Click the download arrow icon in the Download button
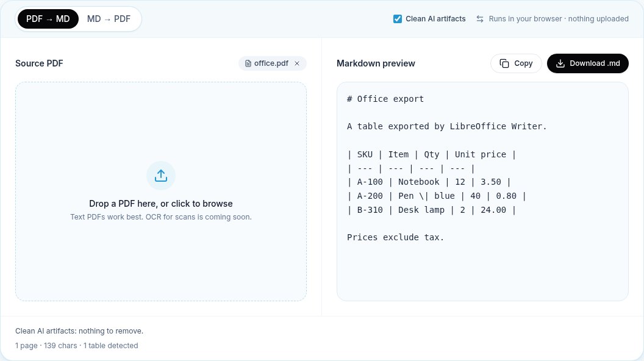This screenshot has height=361, width=644. (560, 63)
